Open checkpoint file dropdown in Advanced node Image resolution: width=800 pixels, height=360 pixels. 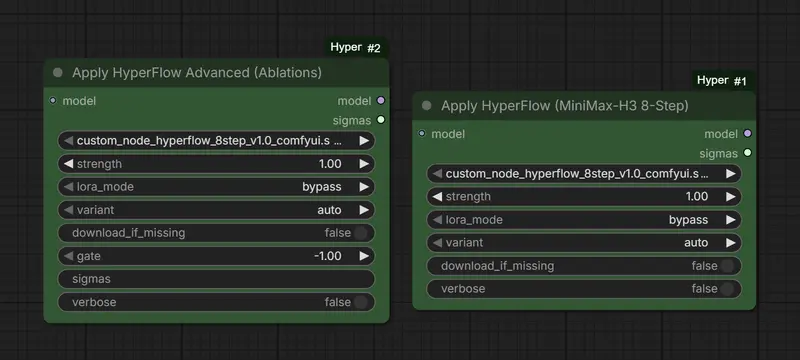[216, 141]
